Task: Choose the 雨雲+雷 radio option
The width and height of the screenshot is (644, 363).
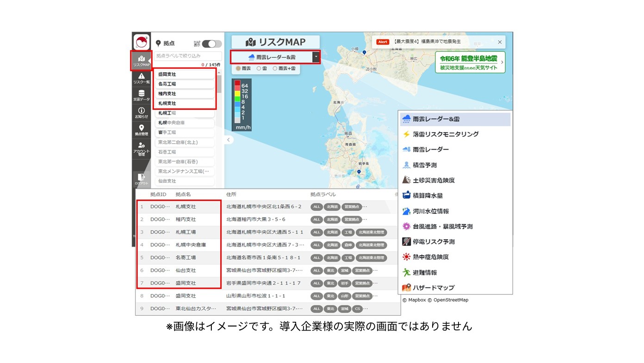Action: (275, 69)
